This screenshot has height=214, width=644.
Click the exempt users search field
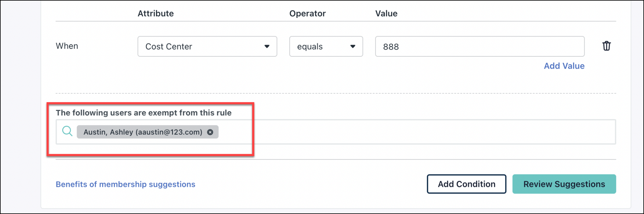[346, 132]
